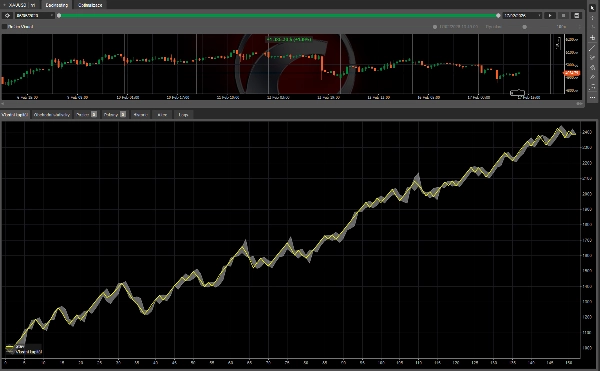Select the cursor pointer tool in right toolbar
The height and width of the screenshot is (371, 600).
pyautogui.click(x=592, y=8)
